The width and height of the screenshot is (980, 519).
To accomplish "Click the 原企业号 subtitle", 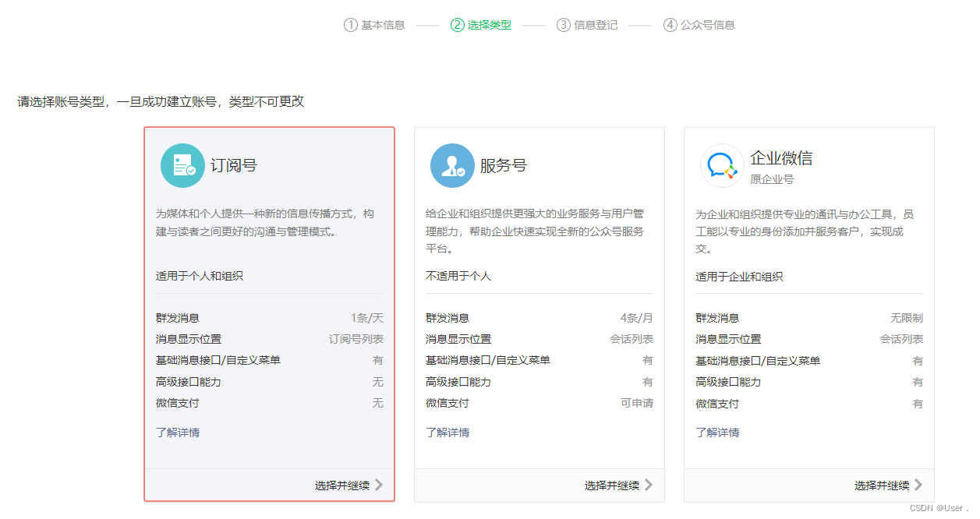I will coord(772,179).
